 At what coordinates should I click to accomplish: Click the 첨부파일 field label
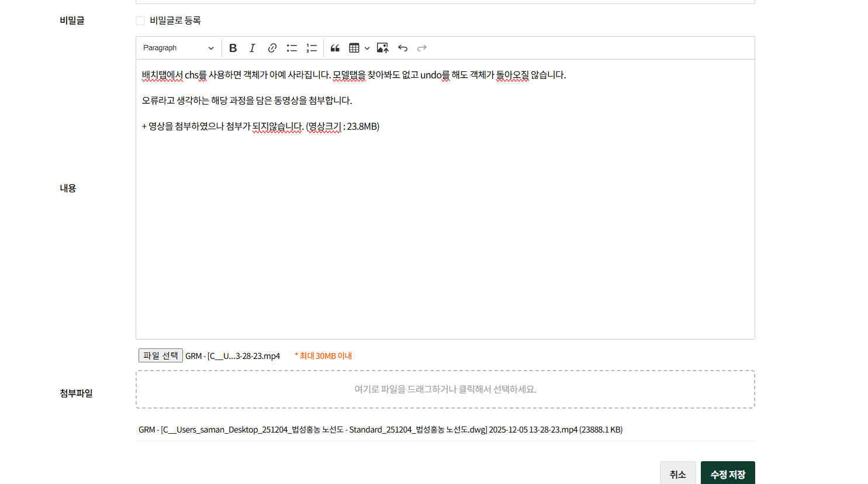(x=76, y=393)
